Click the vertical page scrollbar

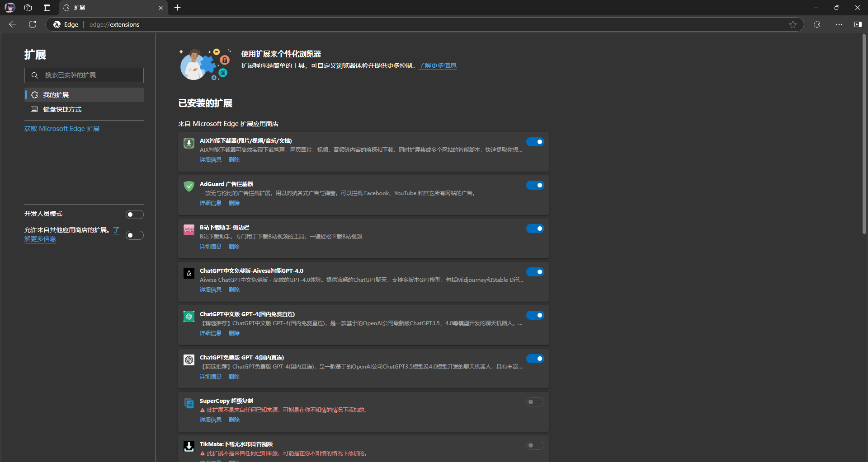pos(864,135)
